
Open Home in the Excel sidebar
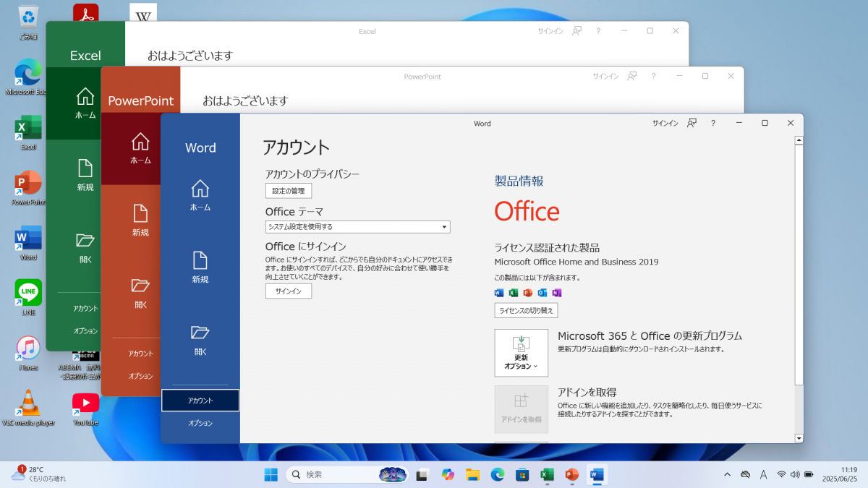point(85,103)
